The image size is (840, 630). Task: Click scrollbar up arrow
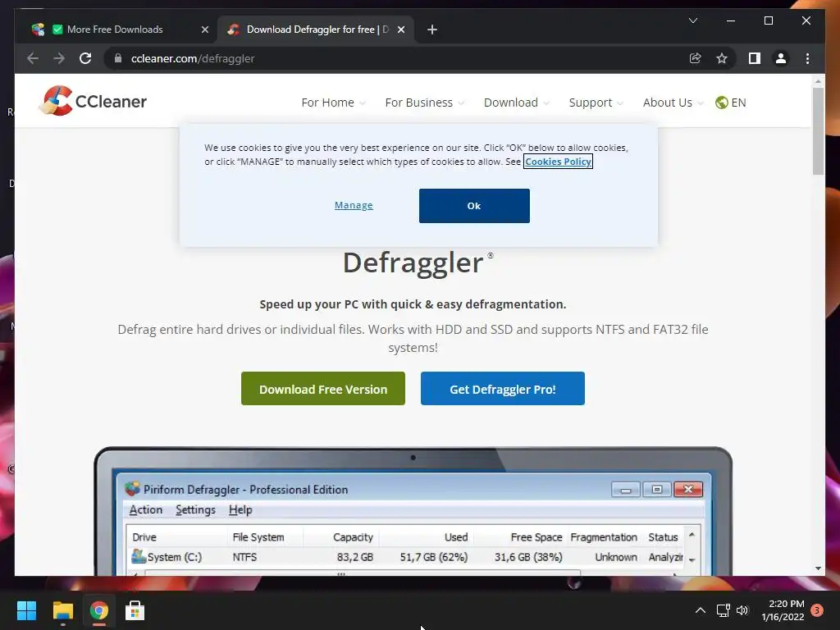(x=818, y=81)
